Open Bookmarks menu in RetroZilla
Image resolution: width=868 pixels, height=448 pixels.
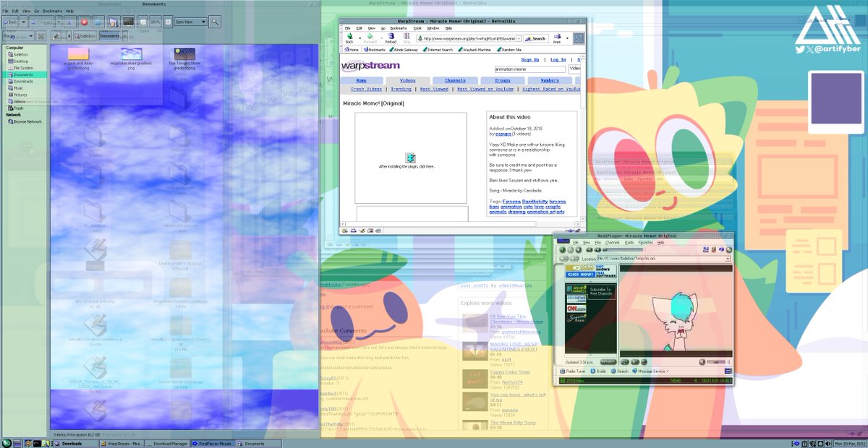(x=399, y=28)
